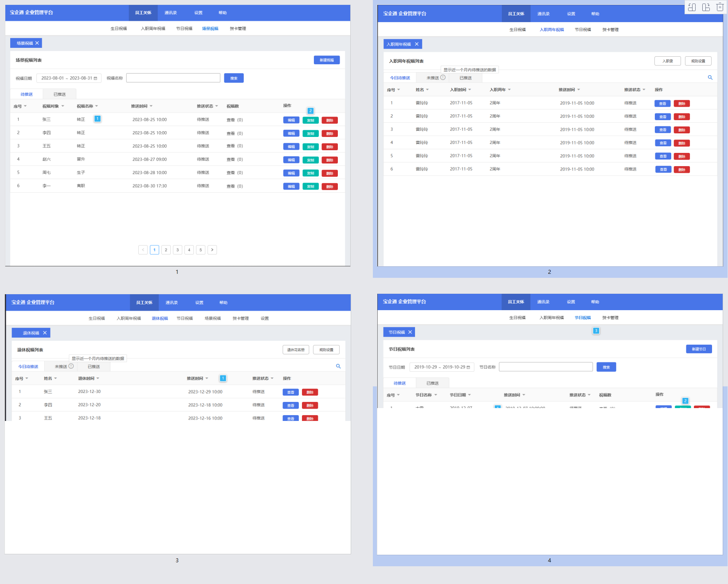Click the rotate-left page icon at top right
This screenshot has height=584, width=728.
[692, 7]
